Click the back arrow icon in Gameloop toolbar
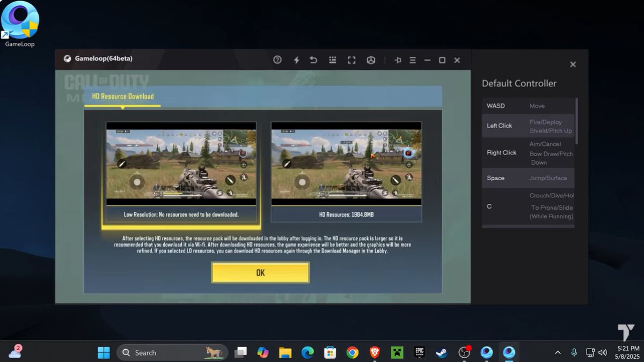Screen dimensions: 644x362 314,60
